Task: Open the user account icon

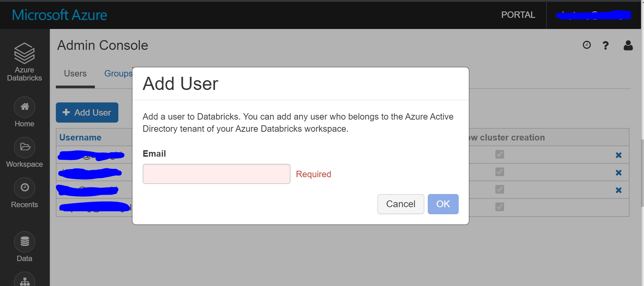Action: point(628,45)
